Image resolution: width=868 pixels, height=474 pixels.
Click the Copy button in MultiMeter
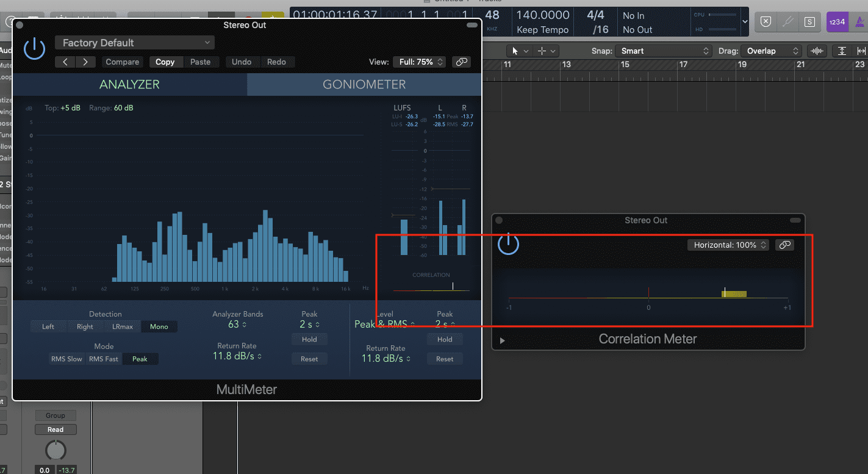tap(165, 62)
